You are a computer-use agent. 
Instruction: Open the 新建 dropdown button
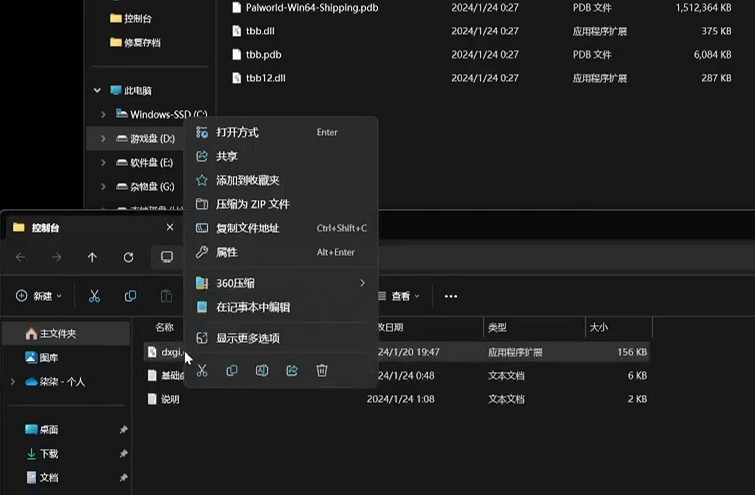39,296
